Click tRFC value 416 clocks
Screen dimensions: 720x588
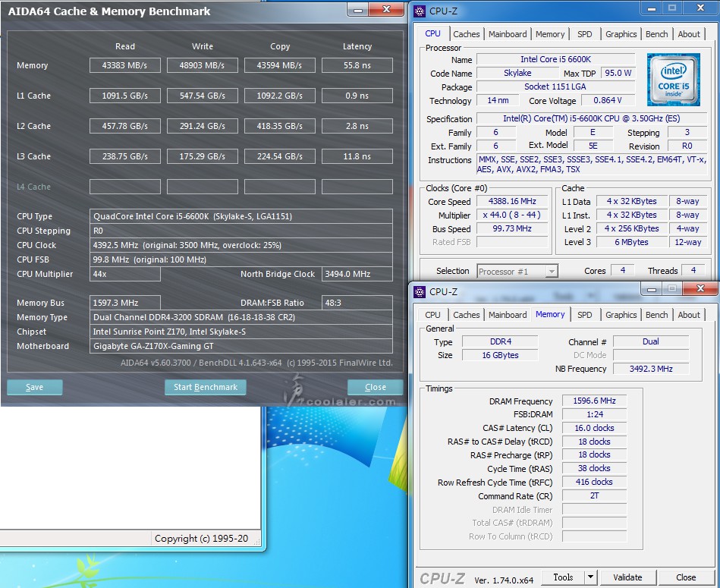pos(594,482)
